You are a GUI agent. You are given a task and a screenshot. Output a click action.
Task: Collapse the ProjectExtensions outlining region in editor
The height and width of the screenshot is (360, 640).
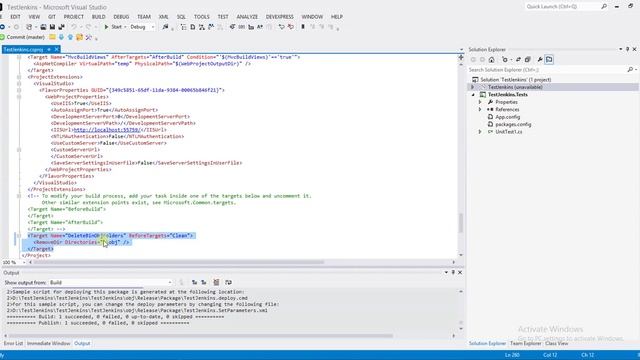click(19, 77)
